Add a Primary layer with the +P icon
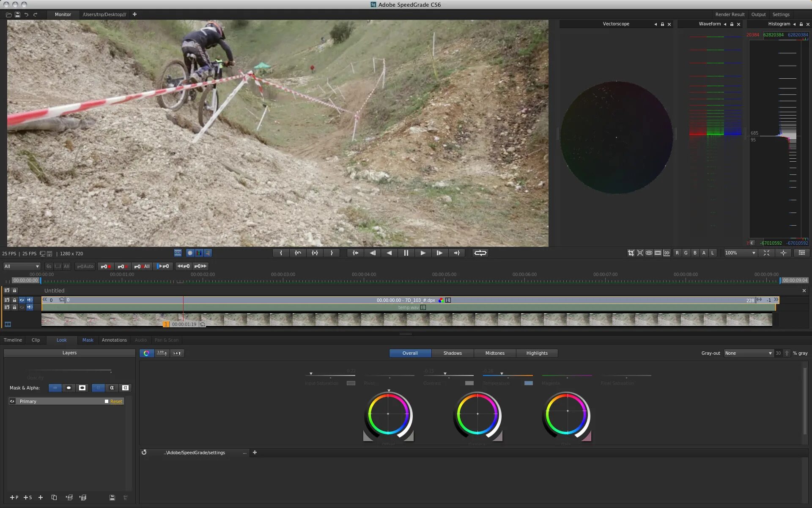812x508 pixels. click(x=14, y=498)
